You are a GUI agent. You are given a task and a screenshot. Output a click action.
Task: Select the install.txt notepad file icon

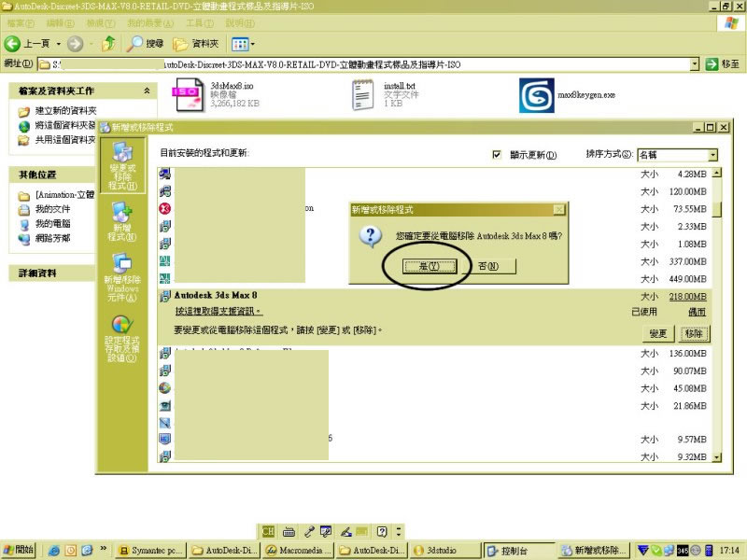point(362,95)
